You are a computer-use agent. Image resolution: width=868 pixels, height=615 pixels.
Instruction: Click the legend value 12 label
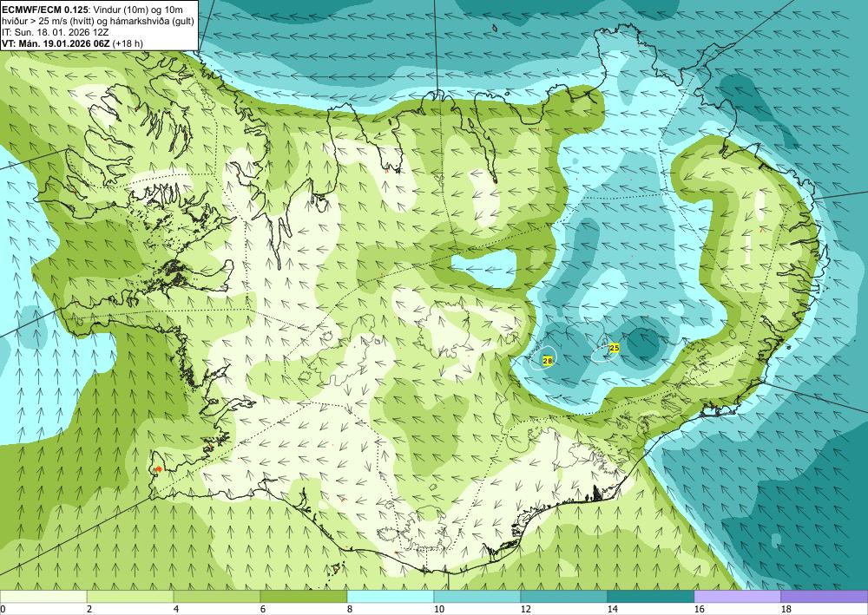[x=526, y=609]
